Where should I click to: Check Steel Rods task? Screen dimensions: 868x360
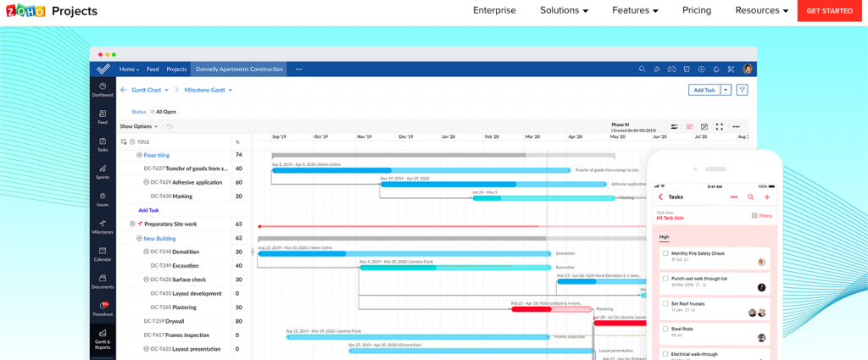click(x=665, y=329)
